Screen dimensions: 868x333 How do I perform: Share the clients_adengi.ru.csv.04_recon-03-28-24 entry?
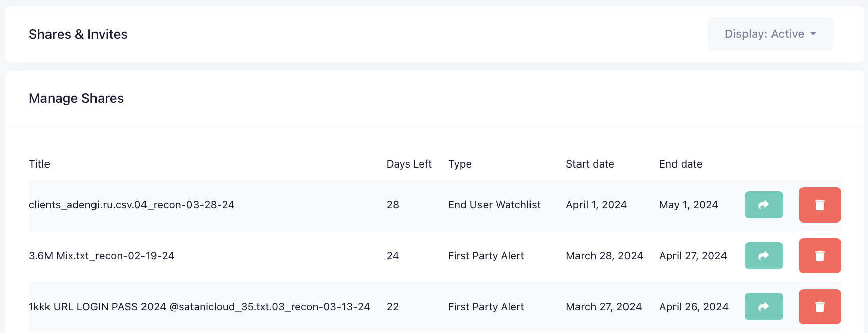click(763, 205)
